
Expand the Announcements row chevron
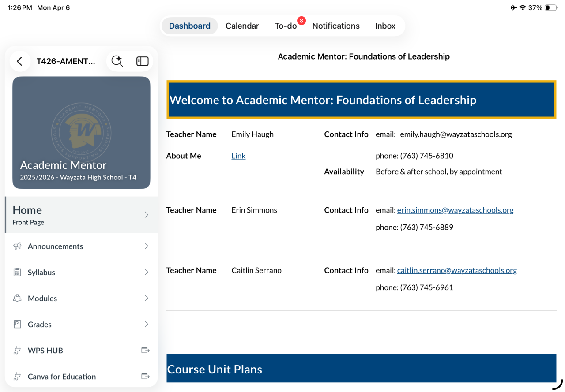click(147, 246)
